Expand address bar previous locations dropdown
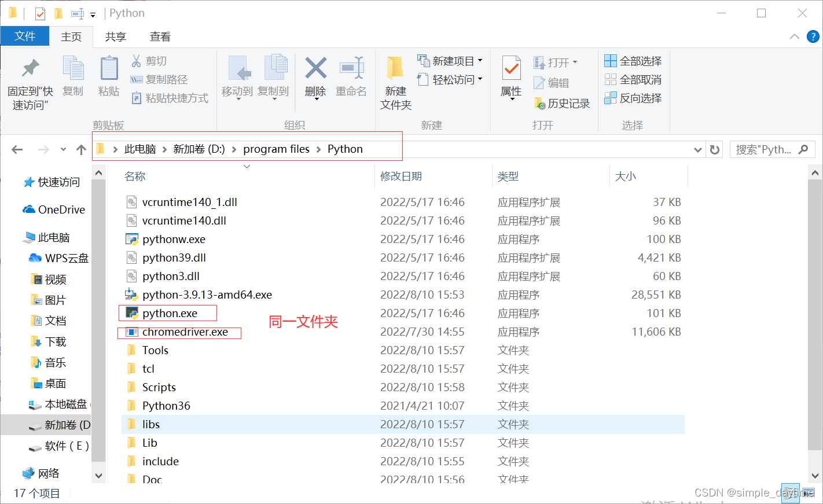Image resolution: width=823 pixels, height=504 pixels. [697, 150]
